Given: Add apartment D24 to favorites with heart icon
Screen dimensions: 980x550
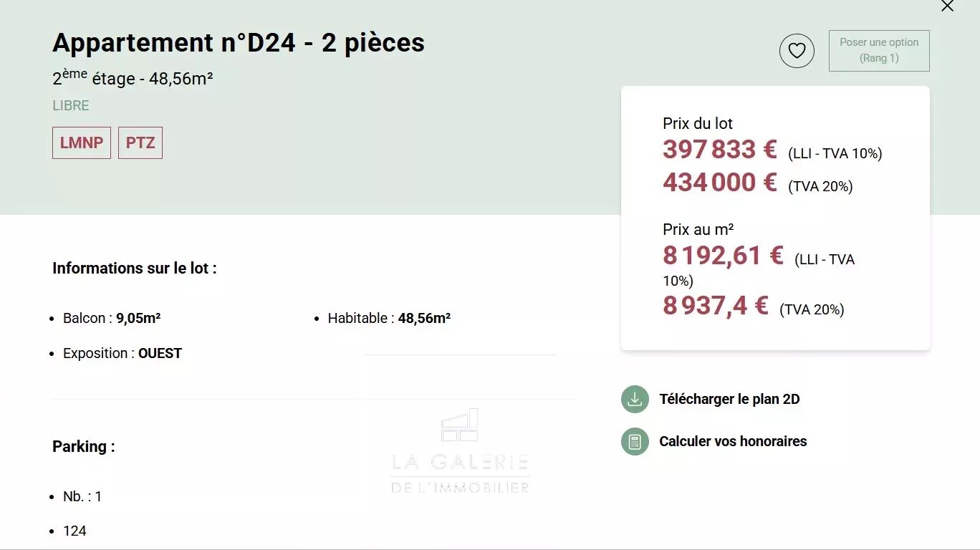Looking at the screenshot, I should tap(797, 51).
